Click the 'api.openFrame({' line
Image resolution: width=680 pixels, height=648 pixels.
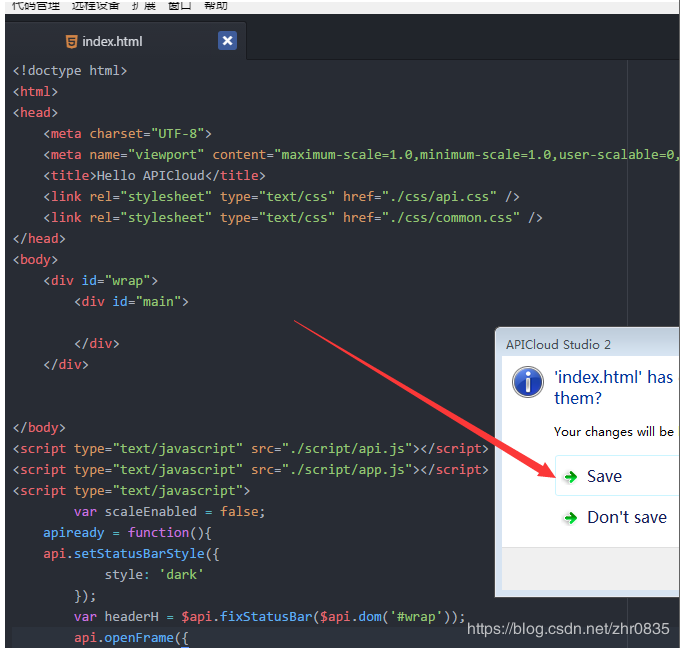click(131, 638)
